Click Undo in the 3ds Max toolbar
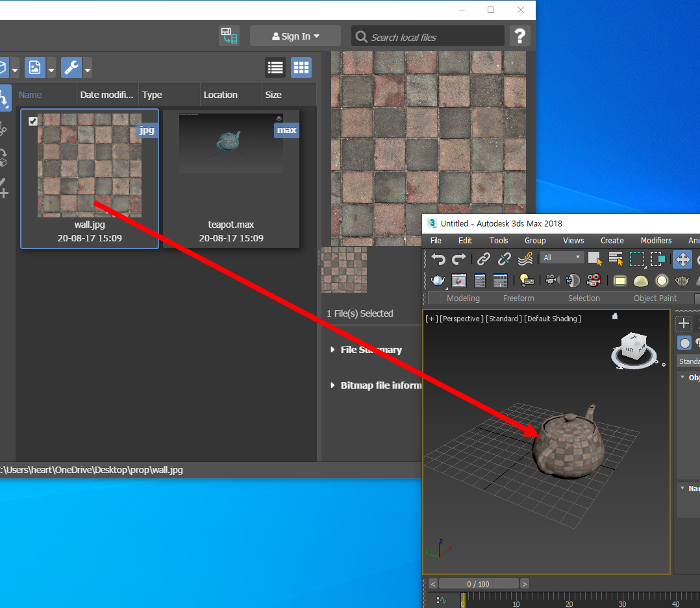Image resolution: width=700 pixels, height=608 pixels. tap(438, 259)
